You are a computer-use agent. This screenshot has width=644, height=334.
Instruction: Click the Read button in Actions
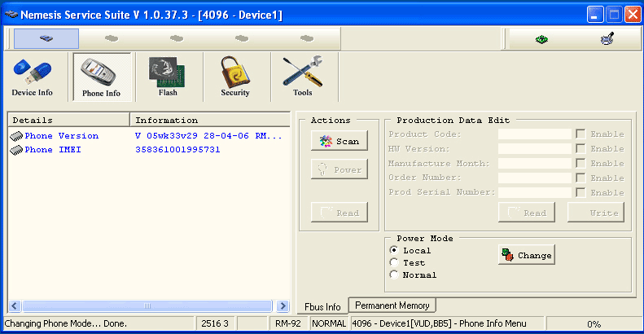pos(340,213)
